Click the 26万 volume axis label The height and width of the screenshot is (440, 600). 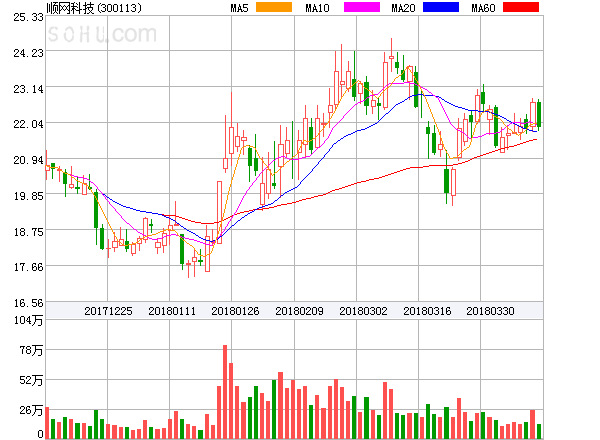pos(31,410)
